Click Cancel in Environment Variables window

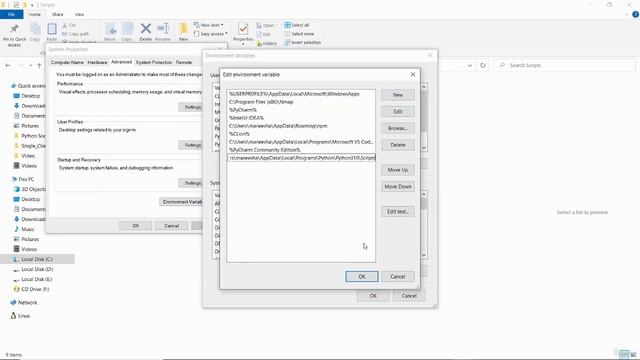(x=409, y=296)
